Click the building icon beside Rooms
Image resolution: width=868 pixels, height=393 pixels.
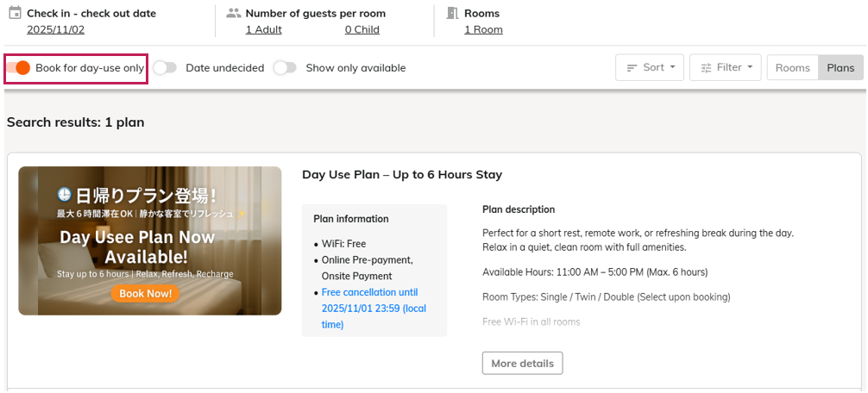[x=452, y=13]
